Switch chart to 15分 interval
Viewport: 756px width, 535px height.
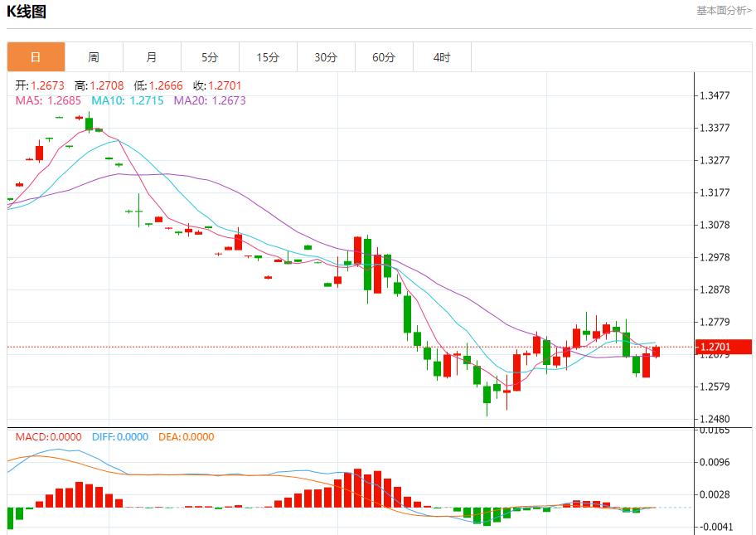[268, 57]
